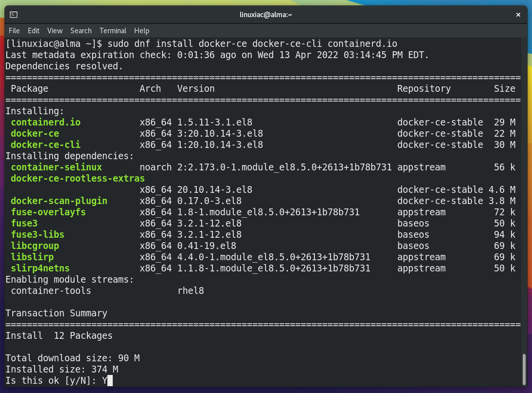
Task: Click the terminal vertical scrollbar handle
Action: (524, 369)
